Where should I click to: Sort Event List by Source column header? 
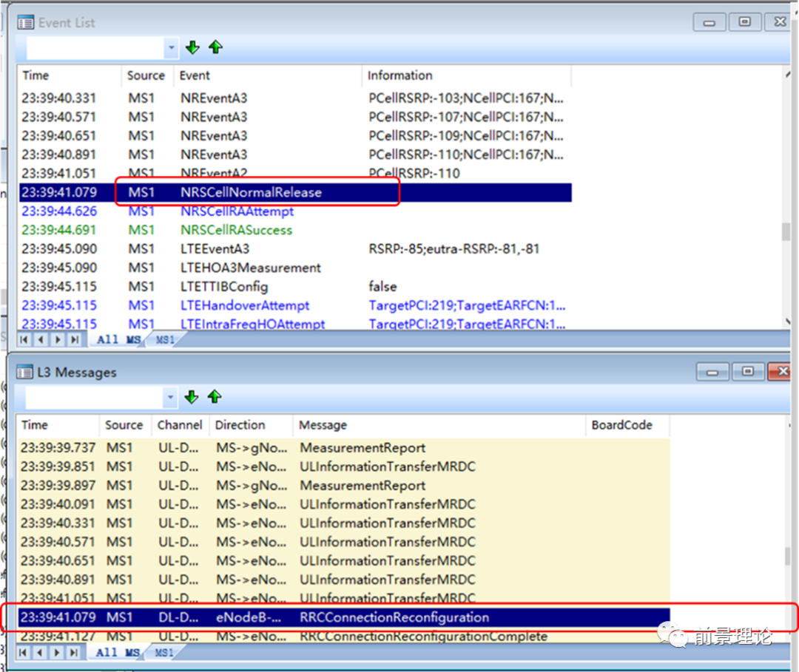146,75
